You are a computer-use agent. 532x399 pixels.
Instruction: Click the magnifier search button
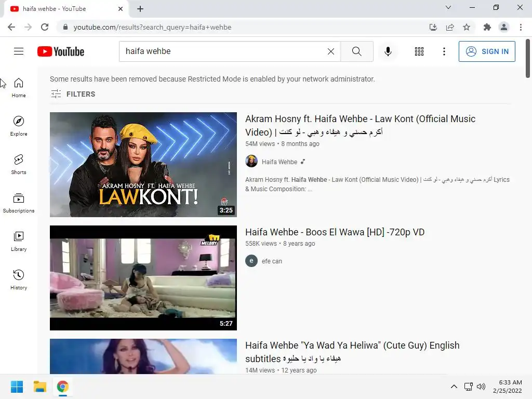click(x=356, y=51)
